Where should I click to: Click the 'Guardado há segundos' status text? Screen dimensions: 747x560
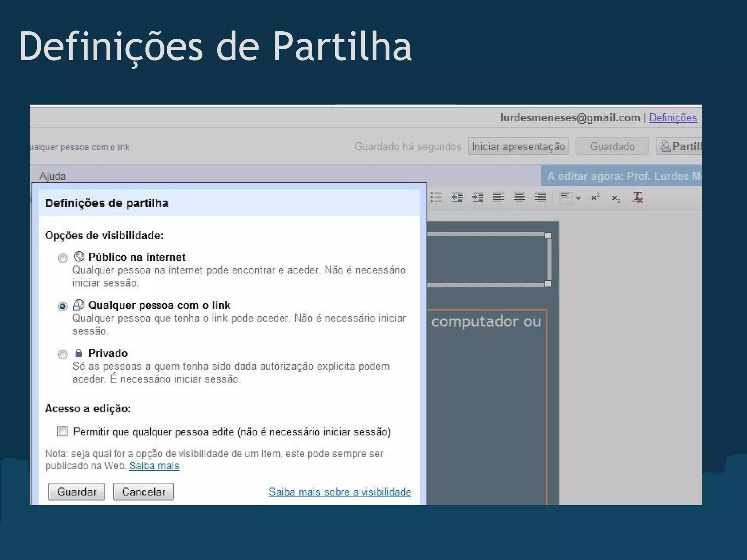408,147
